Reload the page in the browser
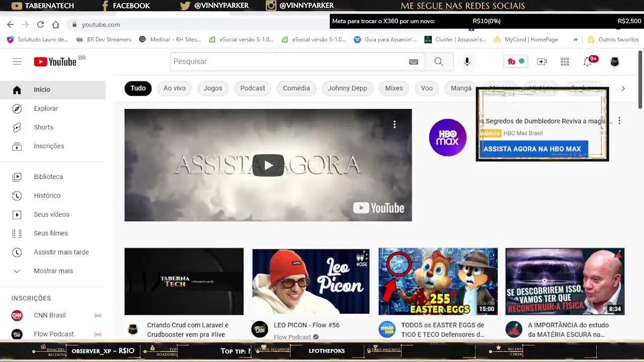Screen dimensions: 644x362 point(40,24)
